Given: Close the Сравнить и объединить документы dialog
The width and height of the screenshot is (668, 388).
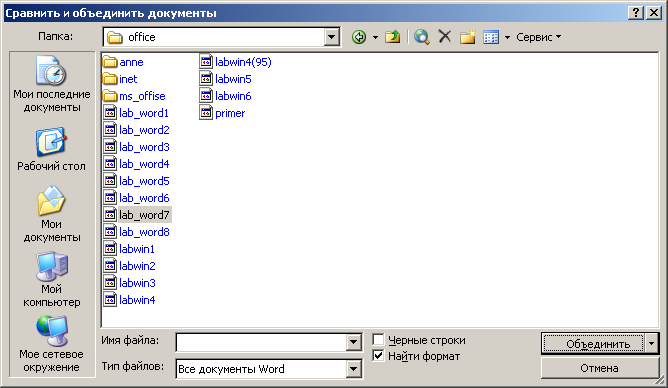Looking at the screenshot, I should pos(654,13).
